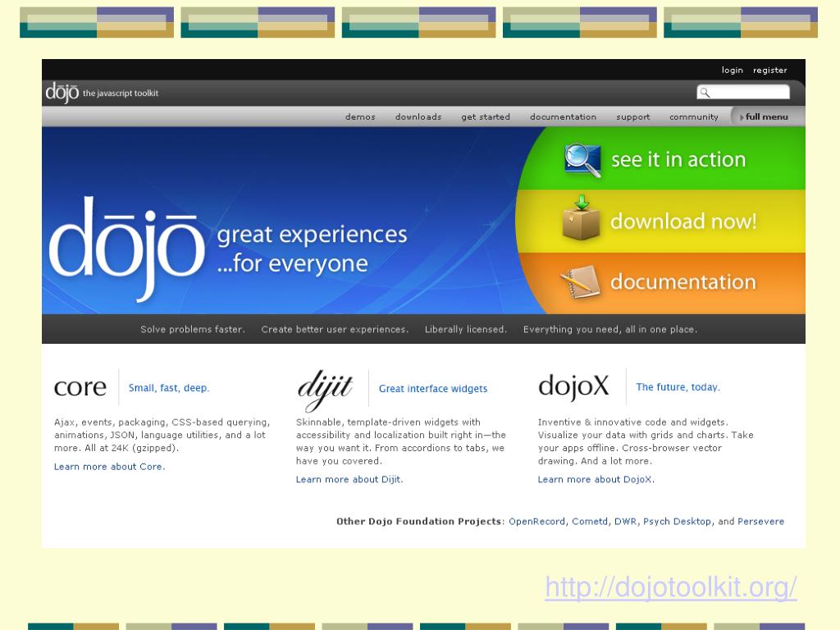Follow Learn more about DojoX link
Image resolution: width=840 pixels, height=630 pixels.
(596, 479)
